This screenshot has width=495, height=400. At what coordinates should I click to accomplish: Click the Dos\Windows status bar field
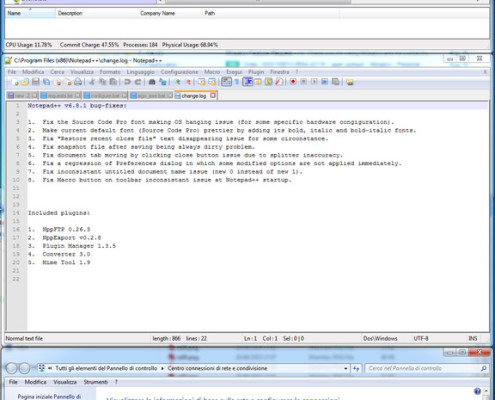pos(380,338)
